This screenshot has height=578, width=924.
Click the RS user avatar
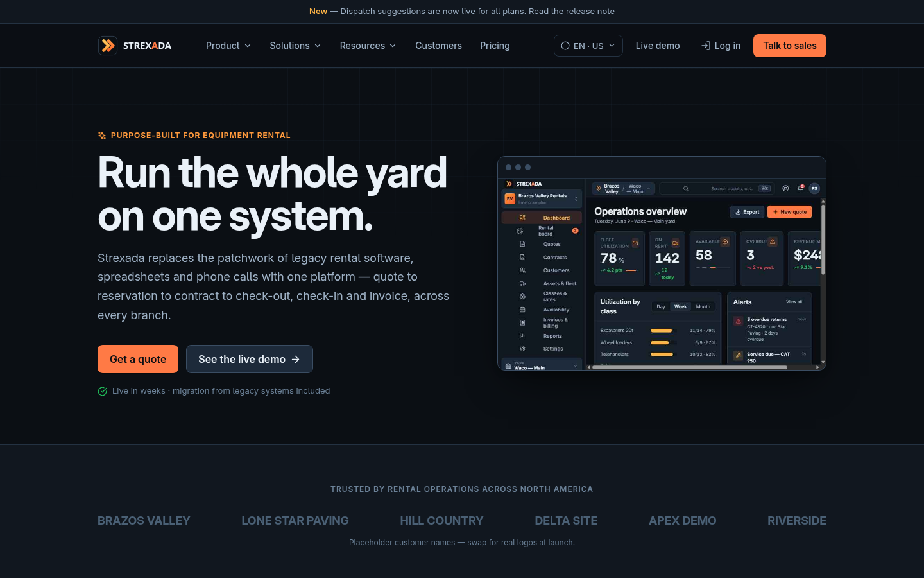[x=814, y=188]
